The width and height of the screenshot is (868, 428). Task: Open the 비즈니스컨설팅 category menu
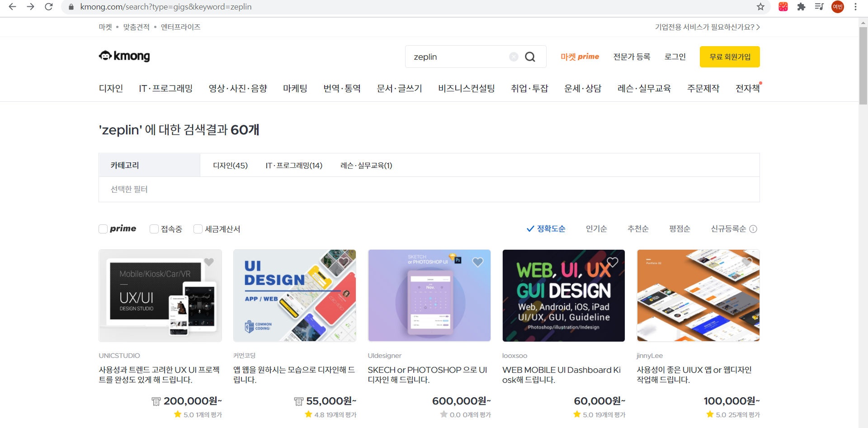click(x=466, y=88)
